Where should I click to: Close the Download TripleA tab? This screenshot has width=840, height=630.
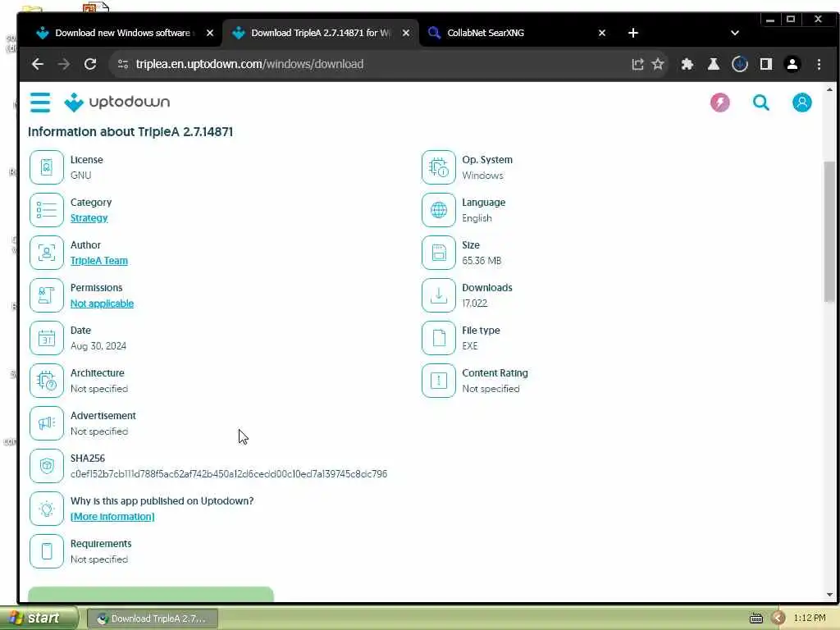405,33
